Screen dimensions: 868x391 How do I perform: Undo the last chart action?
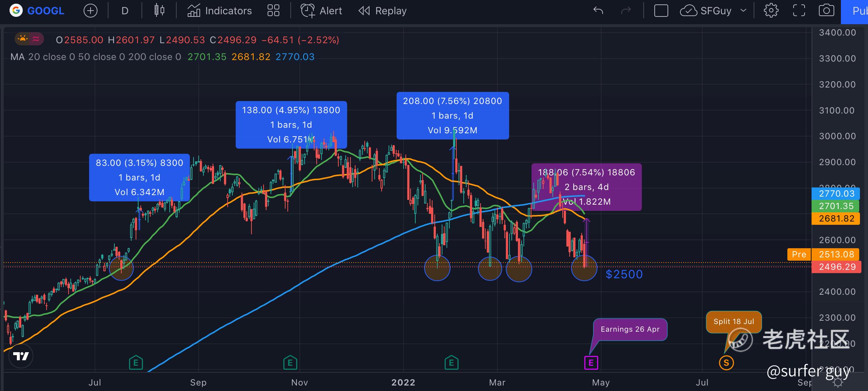tap(598, 11)
